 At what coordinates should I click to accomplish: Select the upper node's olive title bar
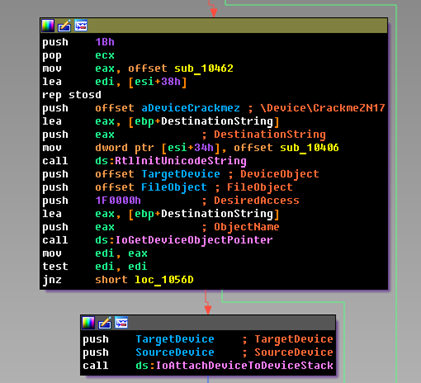(x=214, y=26)
